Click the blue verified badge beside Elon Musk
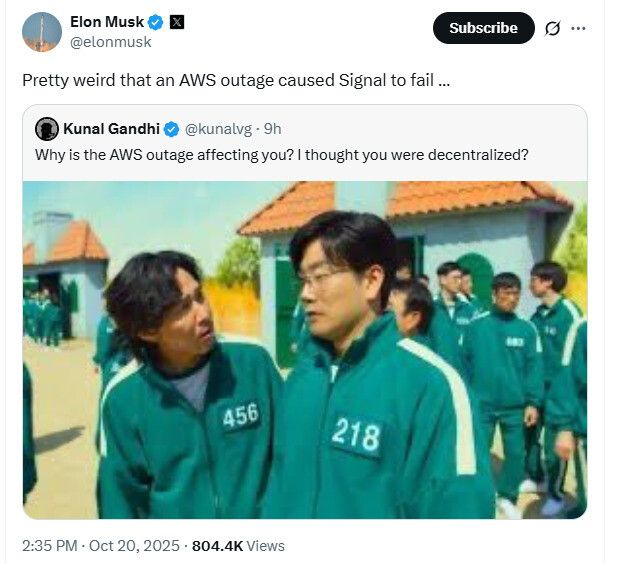Viewport: 622px width, 564px height. 156,22
